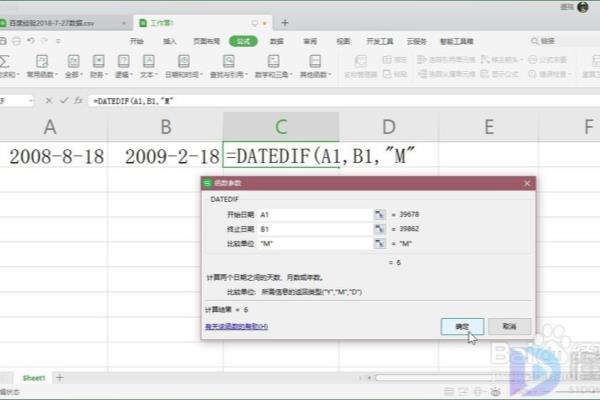Click the range selector for 终止日期 field
Viewport: 600px width, 400px height.
click(x=379, y=229)
